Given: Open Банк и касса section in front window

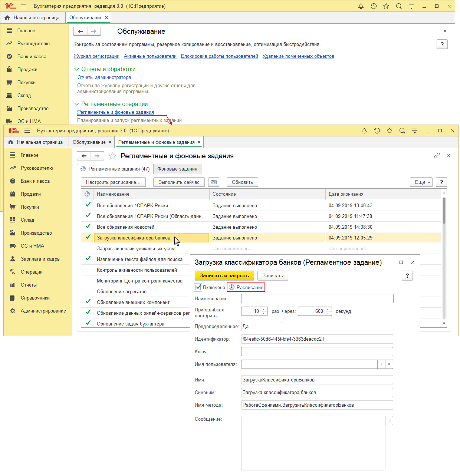Looking at the screenshot, I should (35, 181).
